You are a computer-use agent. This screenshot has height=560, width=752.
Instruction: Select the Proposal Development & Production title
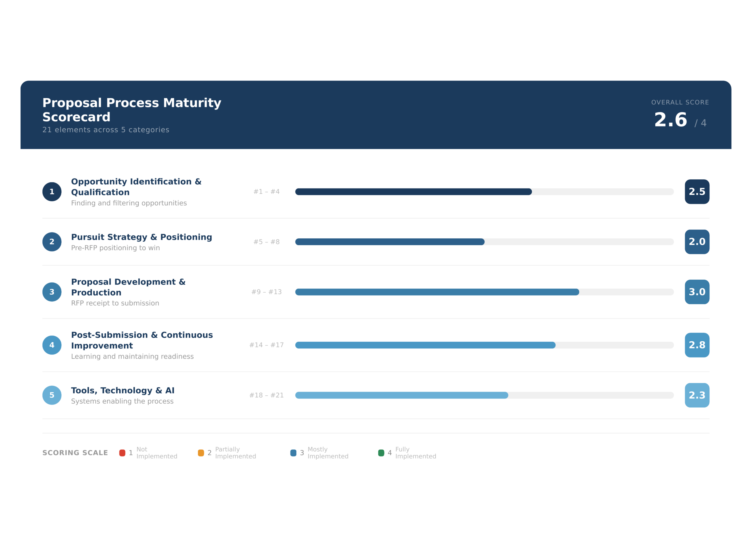128,287
